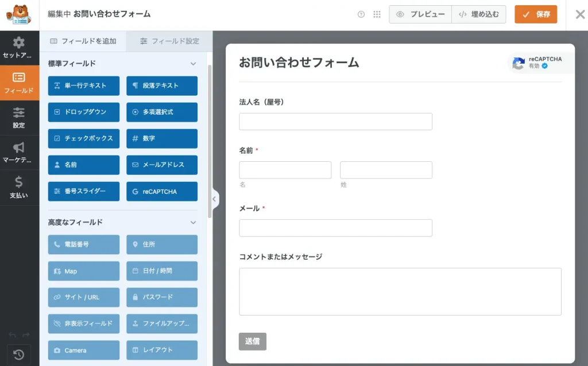The width and height of the screenshot is (588, 366).
Task: Add a 住所 field
Action: coord(162,244)
